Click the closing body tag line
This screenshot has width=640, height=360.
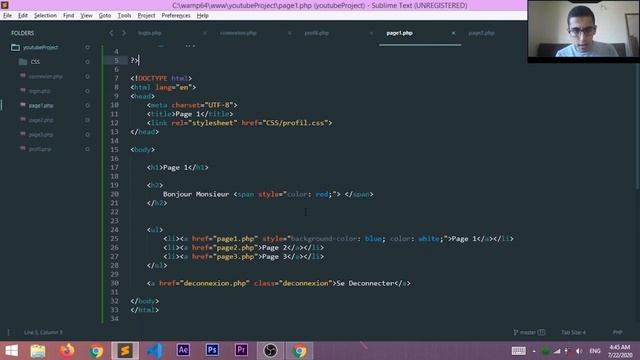tap(144, 301)
